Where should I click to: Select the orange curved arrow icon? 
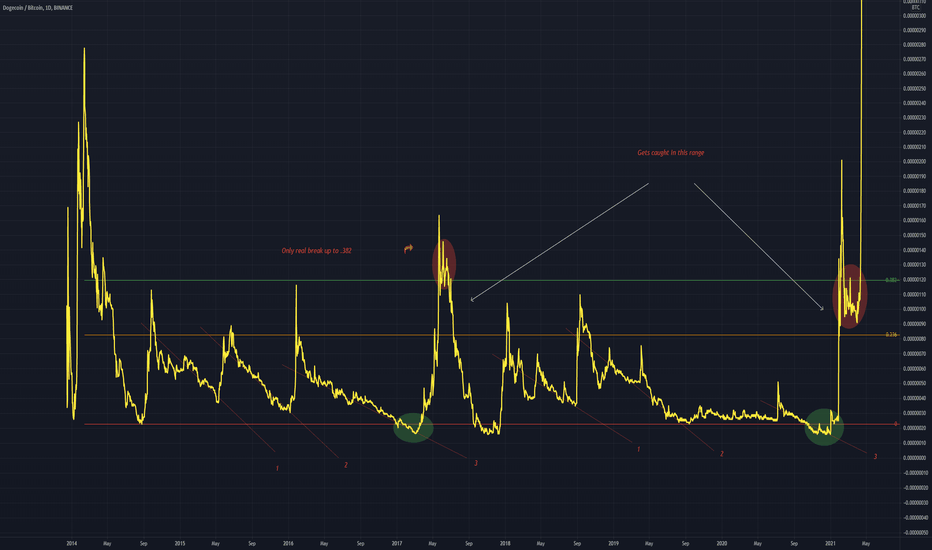coord(408,249)
